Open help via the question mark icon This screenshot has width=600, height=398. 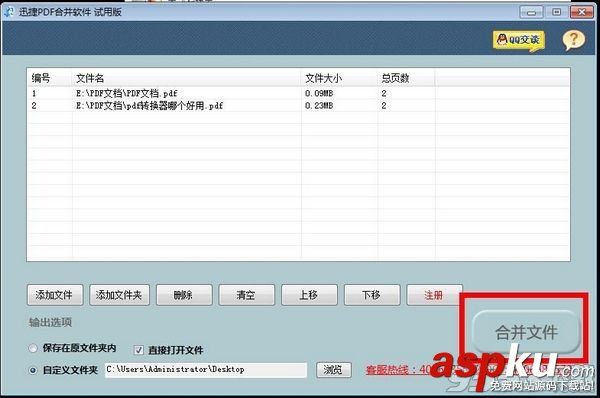tap(574, 40)
